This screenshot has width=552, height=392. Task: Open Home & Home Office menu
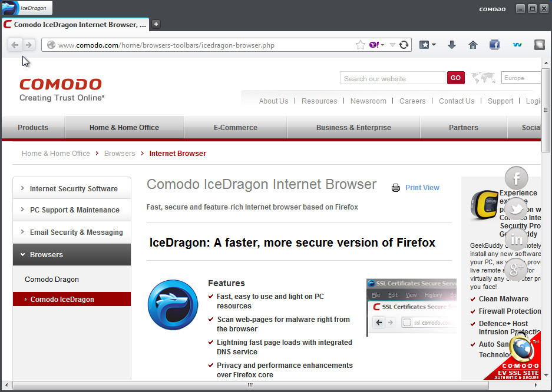click(124, 128)
